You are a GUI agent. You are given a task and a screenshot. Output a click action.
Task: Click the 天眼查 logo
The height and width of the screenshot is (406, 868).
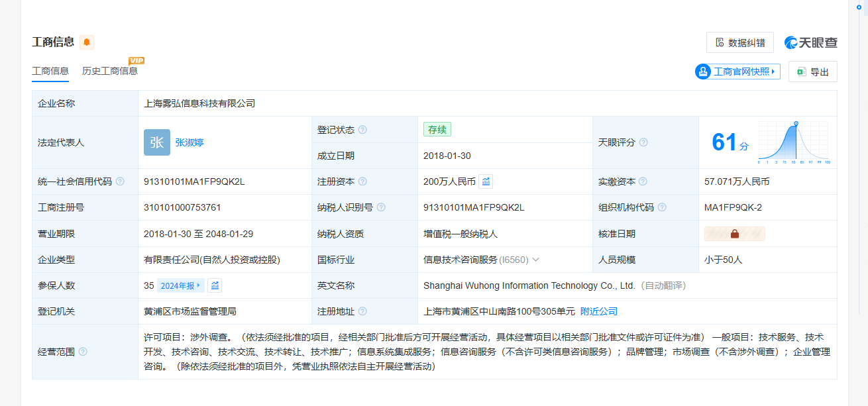(x=811, y=42)
